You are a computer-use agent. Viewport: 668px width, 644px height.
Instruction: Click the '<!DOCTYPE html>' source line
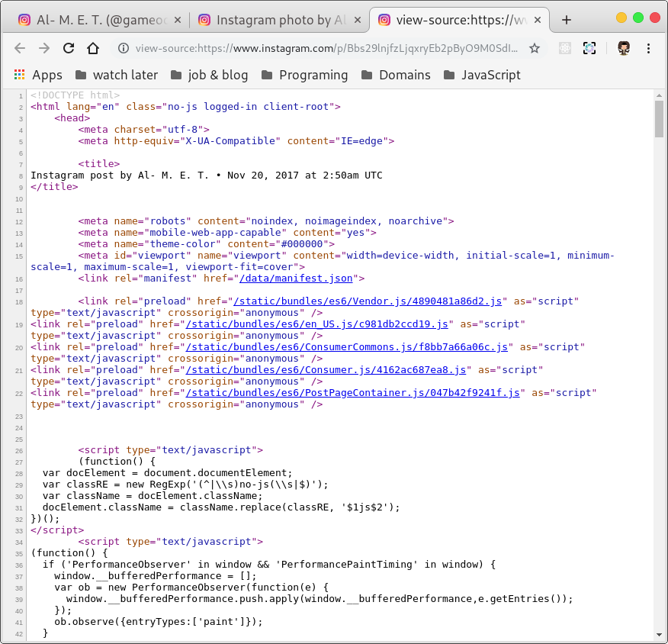click(x=75, y=95)
